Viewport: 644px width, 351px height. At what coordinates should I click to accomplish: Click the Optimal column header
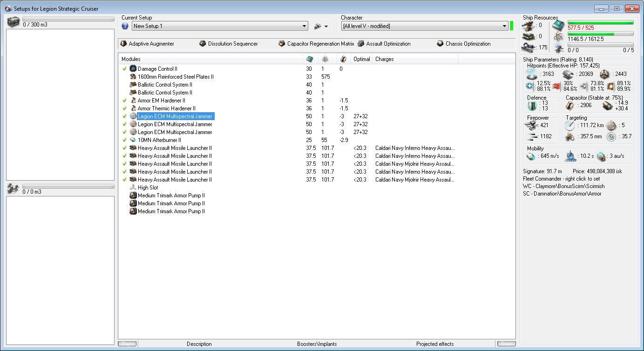point(361,59)
